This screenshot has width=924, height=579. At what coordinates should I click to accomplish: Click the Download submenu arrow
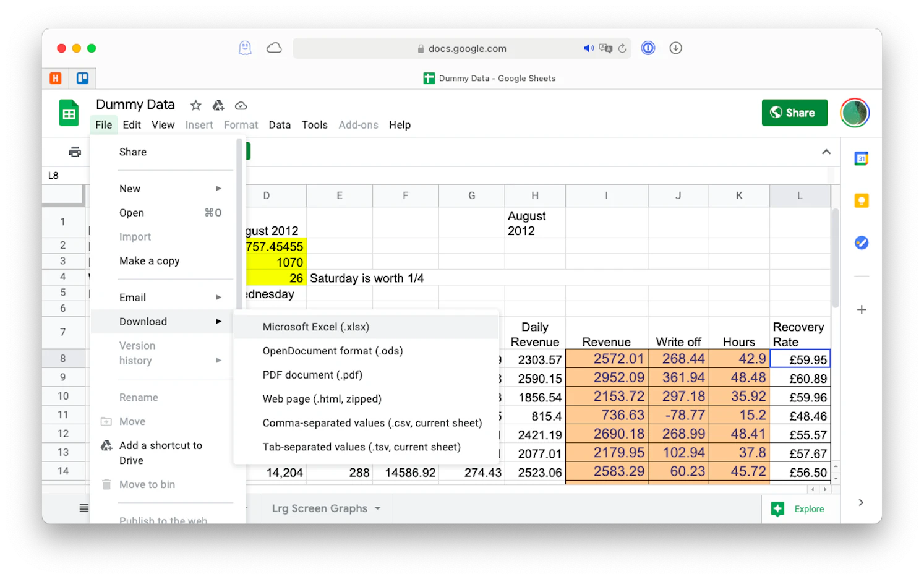(218, 322)
